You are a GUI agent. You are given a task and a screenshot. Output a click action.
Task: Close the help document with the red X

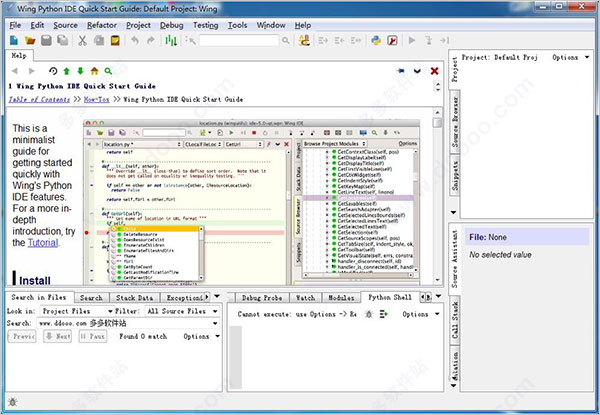[x=434, y=71]
